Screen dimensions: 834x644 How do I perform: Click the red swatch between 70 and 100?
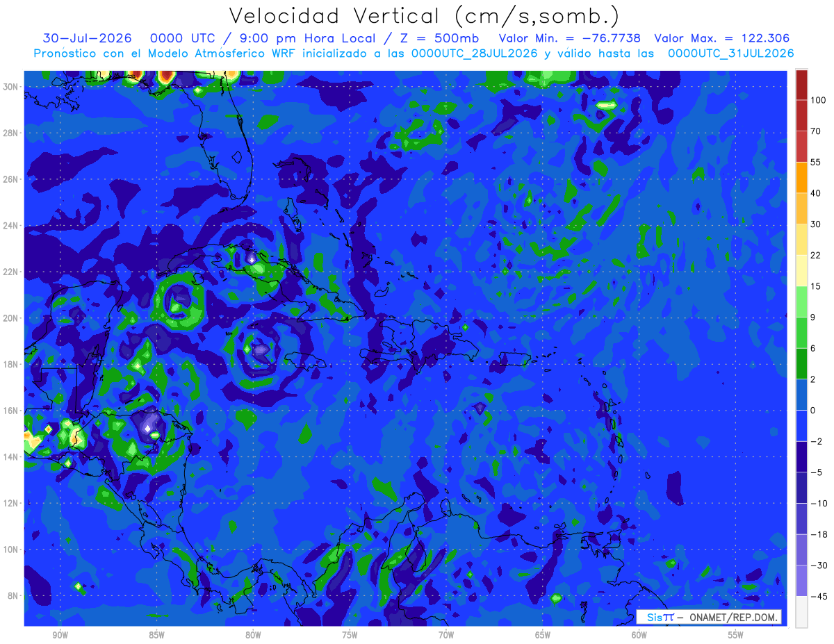(801, 115)
